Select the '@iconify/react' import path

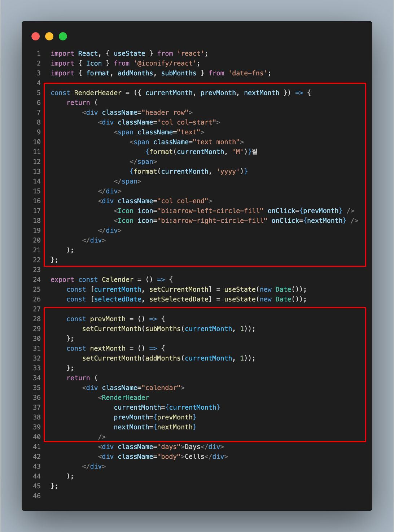pos(165,63)
